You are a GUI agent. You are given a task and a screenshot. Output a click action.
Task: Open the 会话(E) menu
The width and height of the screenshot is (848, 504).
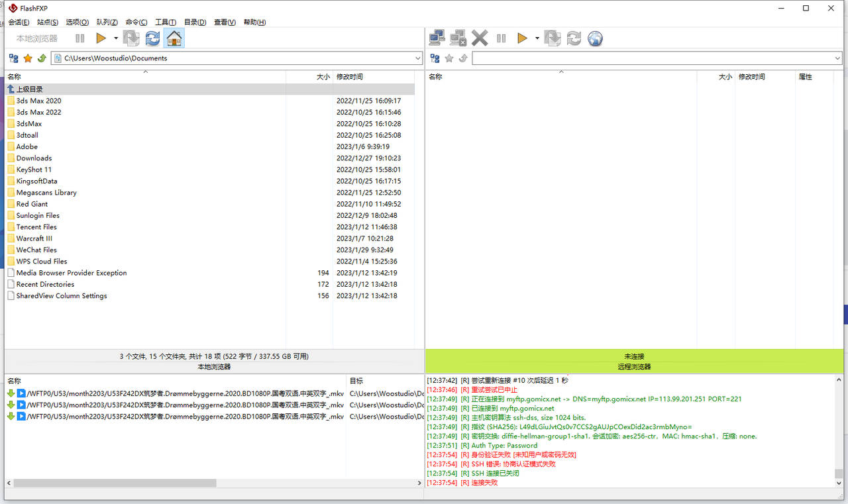tap(19, 22)
